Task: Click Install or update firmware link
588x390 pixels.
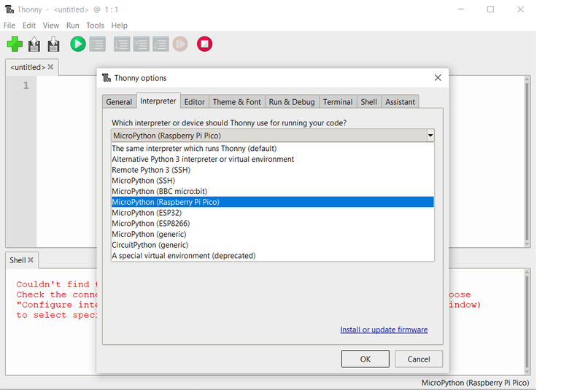Action: tap(384, 329)
